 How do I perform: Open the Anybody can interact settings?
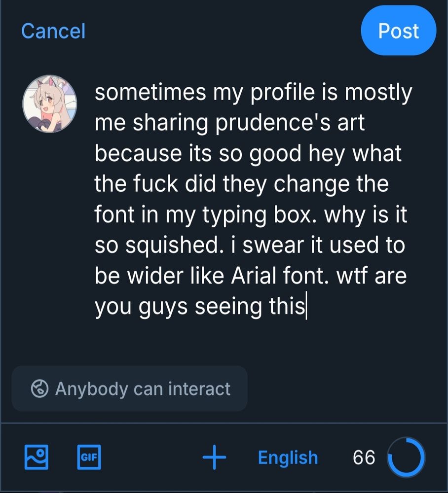click(x=129, y=388)
